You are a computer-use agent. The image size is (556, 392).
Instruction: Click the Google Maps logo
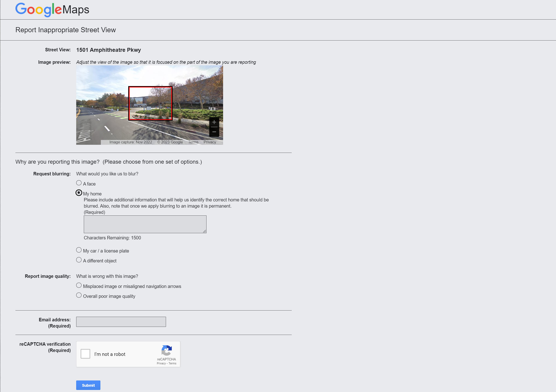[x=52, y=10]
